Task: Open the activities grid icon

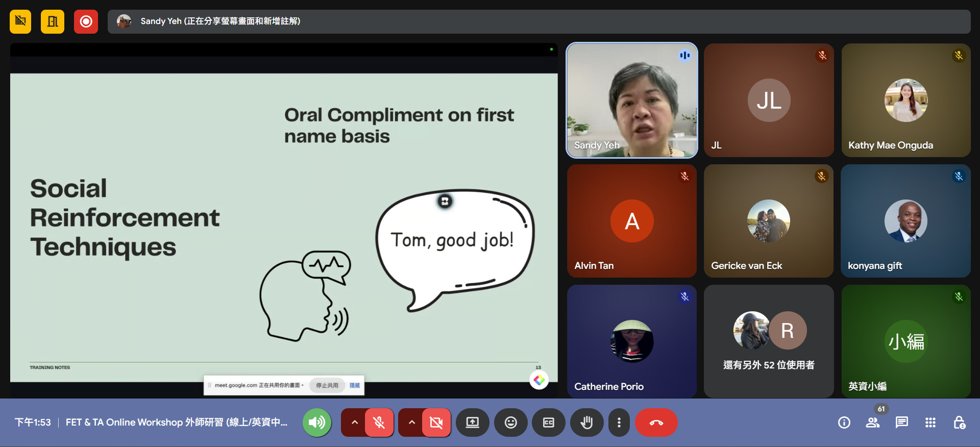Action: coord(930,423)
